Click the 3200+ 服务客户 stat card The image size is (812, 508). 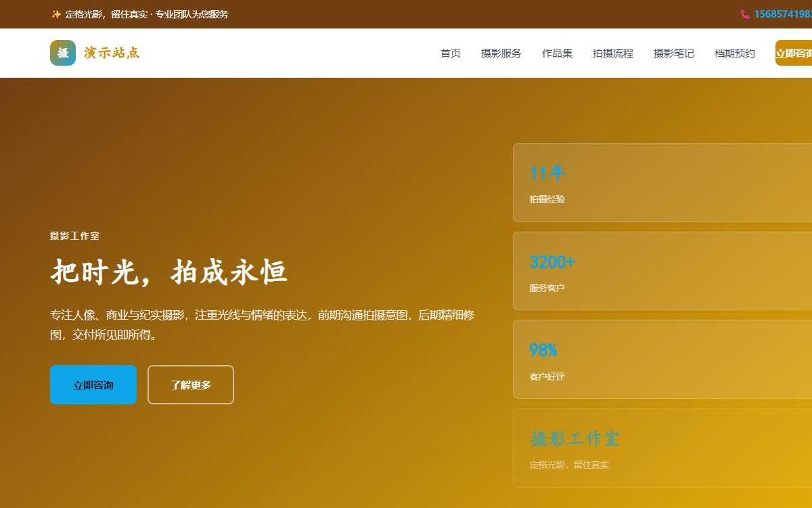tap(662, 271)
